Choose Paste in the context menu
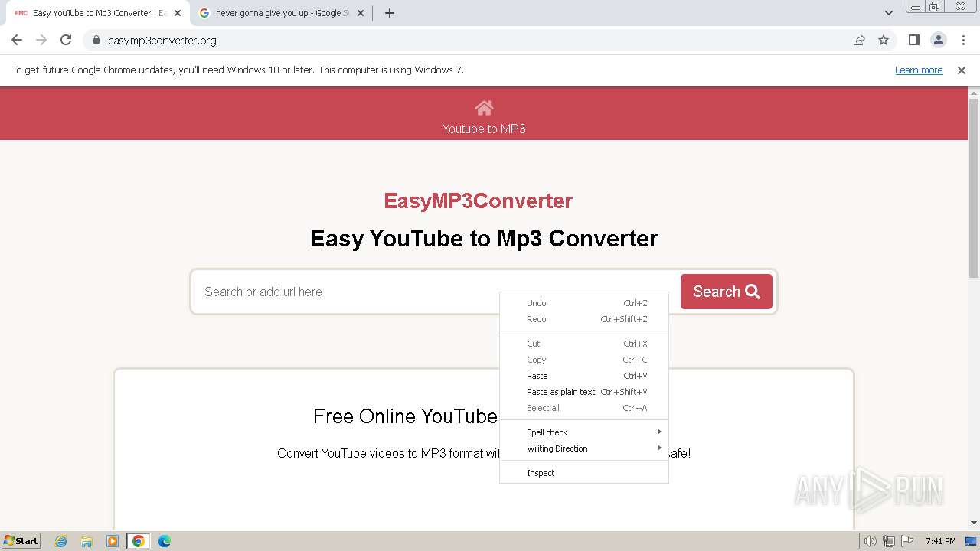Screen dimensions: 980x551 pyautogui.click(x=584, y=376)
